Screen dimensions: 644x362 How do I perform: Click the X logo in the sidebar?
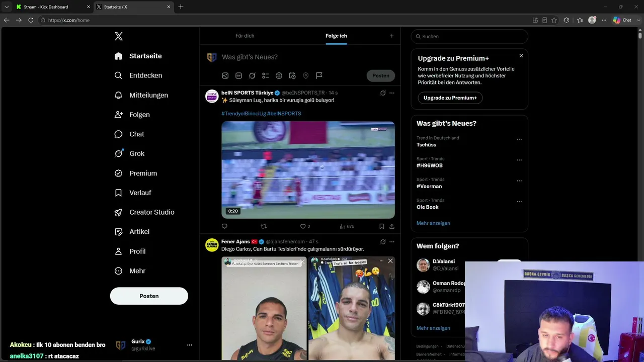[x=118, y=36]
